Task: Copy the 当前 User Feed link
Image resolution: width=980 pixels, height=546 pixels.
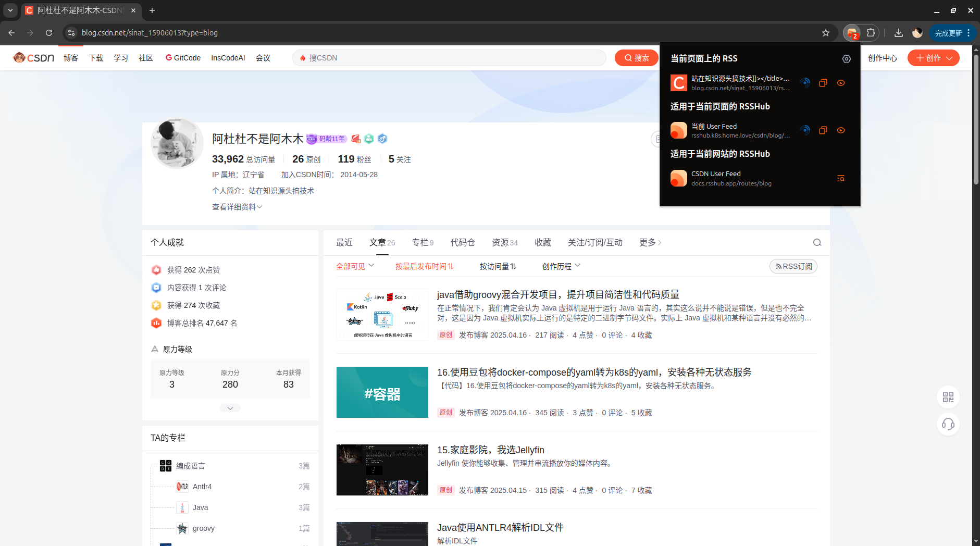Action: tap(823, 130)
